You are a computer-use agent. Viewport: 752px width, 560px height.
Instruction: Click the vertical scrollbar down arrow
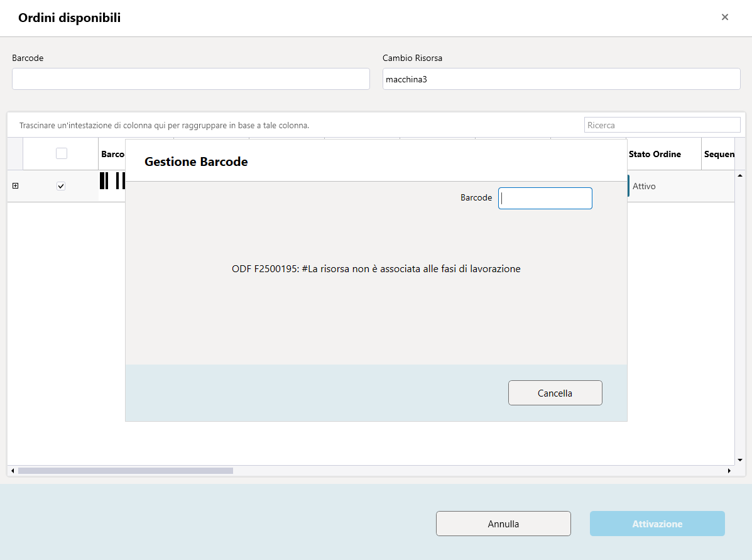[740, 459]
